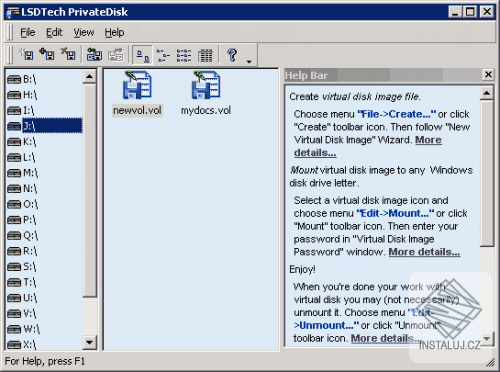Click the newvol.vol file name label
Screen dimensions: 500x372
tap(137, 110)
